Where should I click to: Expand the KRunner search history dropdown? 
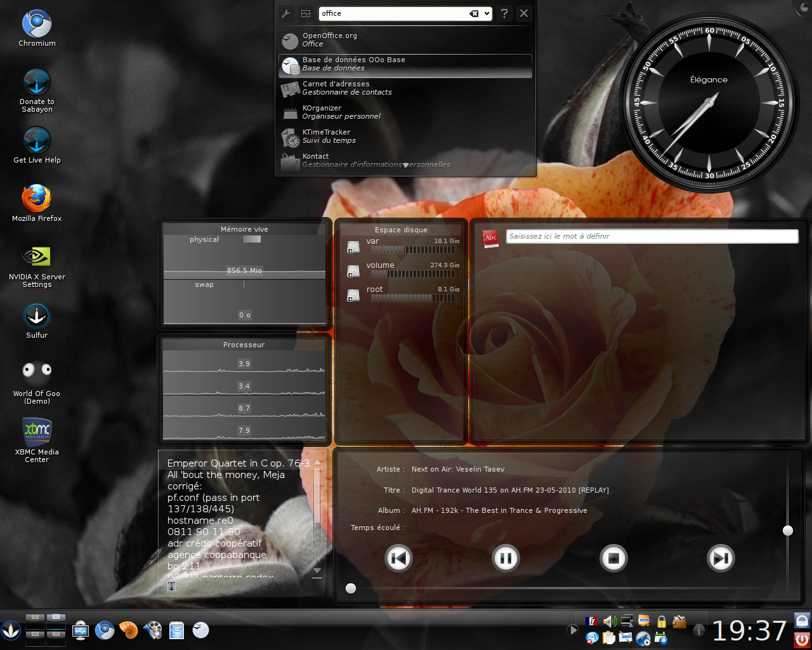tap(487, 13)
